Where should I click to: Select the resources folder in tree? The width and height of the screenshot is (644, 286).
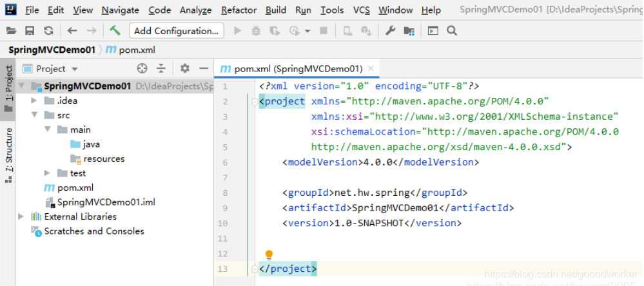[x=97, y=159]
